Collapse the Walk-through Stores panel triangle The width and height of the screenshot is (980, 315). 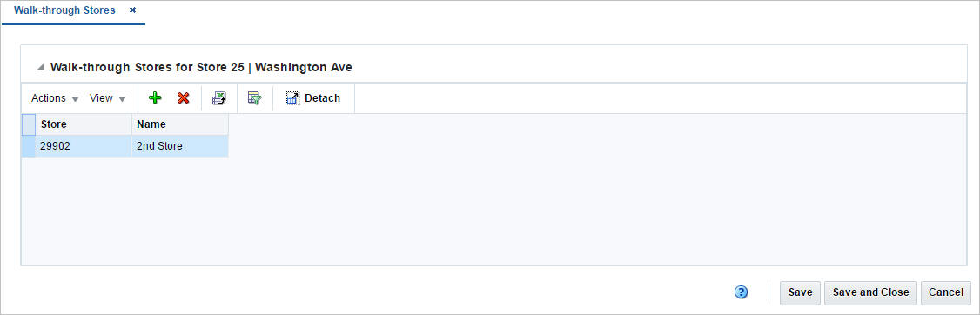pyautogui.click(x=40, y=68)
